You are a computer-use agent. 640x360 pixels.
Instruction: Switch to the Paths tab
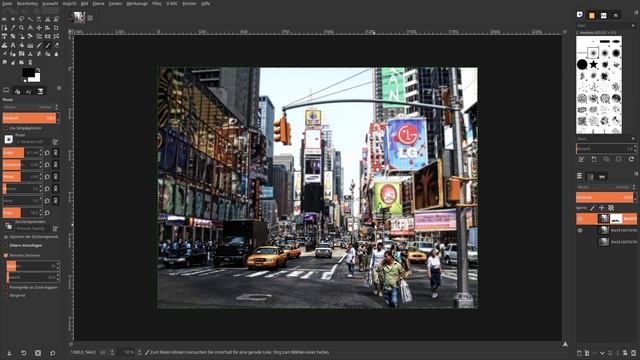coord(602,176)
